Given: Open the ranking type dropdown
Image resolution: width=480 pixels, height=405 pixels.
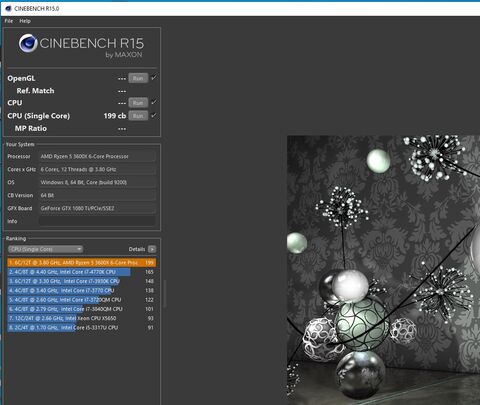Looking at the screenshot, I should 45,249.
